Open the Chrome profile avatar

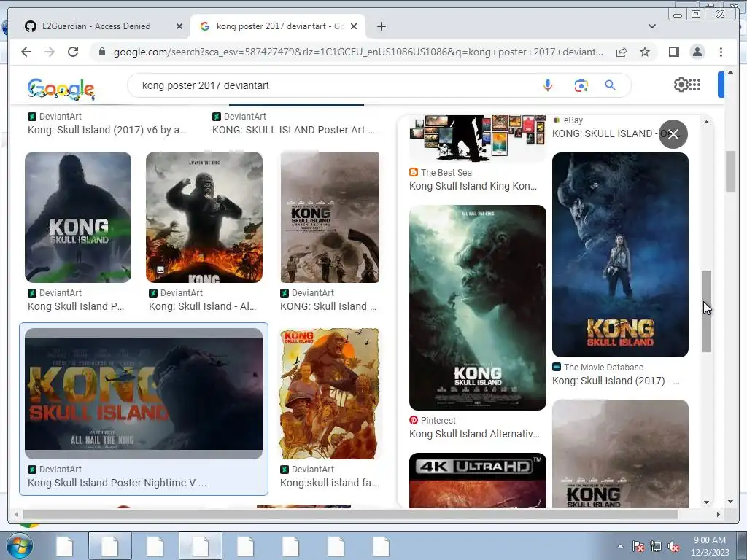point(697,52)
